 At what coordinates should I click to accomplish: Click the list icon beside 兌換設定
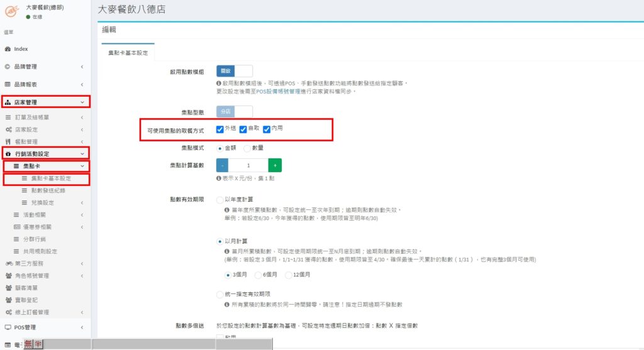(25, 203)
